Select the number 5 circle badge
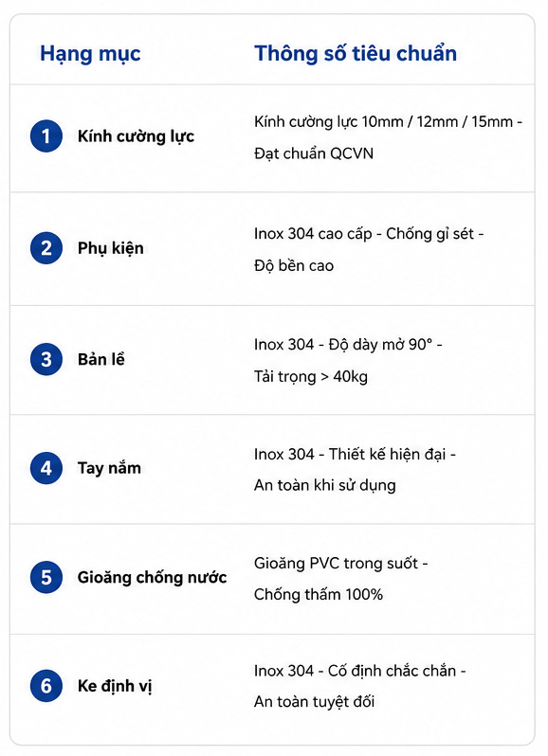The height and width of the screenshot is (756, 548). pos(46,577)
